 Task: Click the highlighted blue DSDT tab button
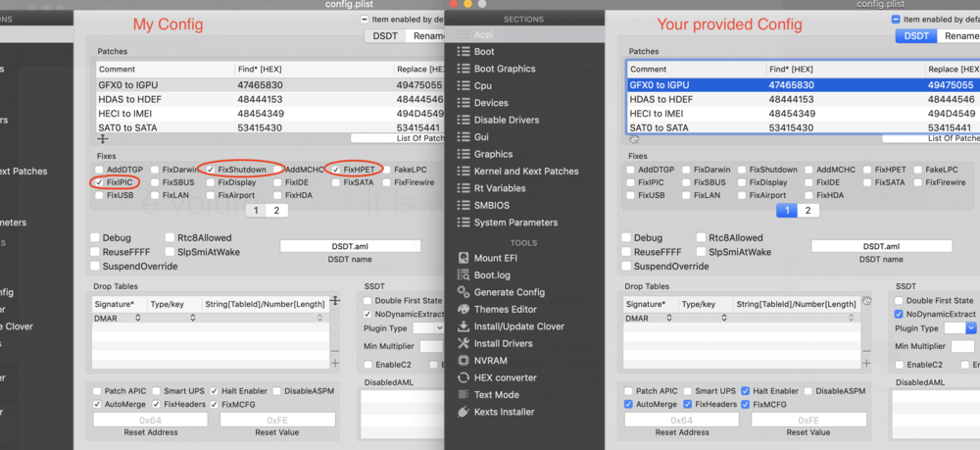pyautogui.click(x=915, y=36)
